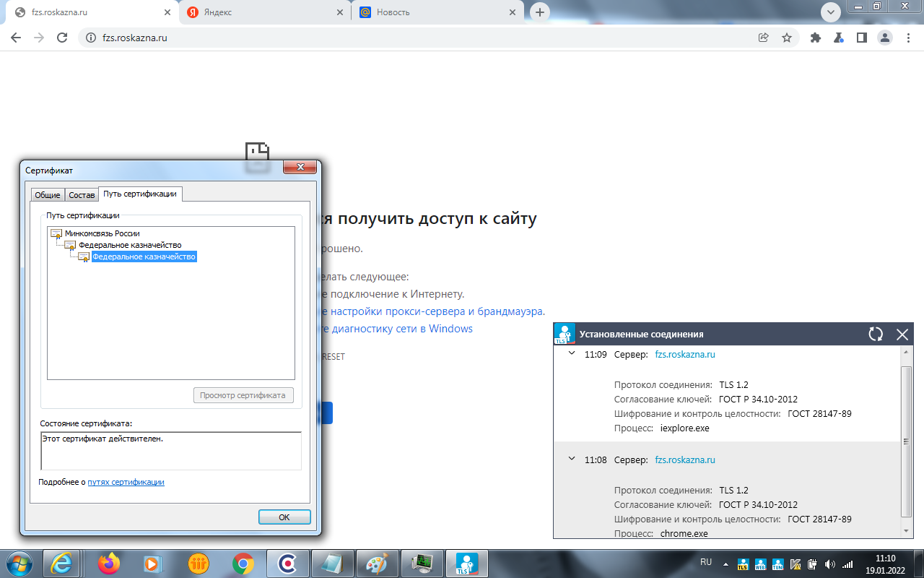Collapse the 11:08 connection entry
The height and width of the screenshot is (578, 924).
572,459
